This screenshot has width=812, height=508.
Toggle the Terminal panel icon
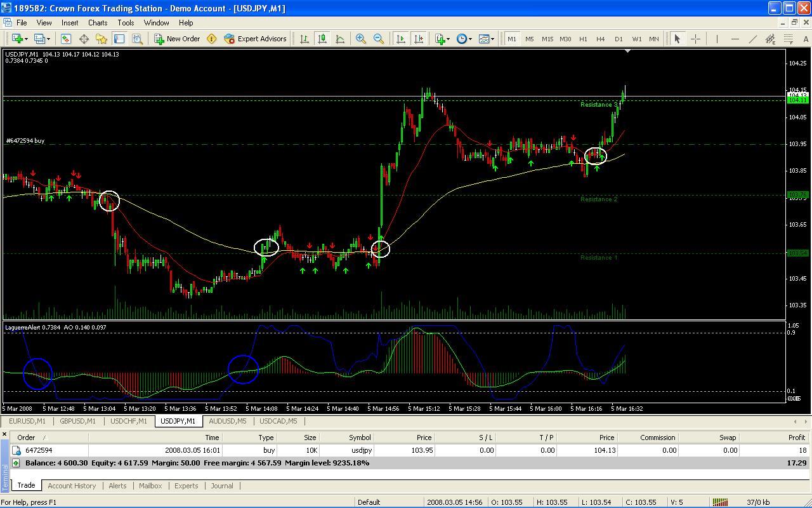(119, 39)
